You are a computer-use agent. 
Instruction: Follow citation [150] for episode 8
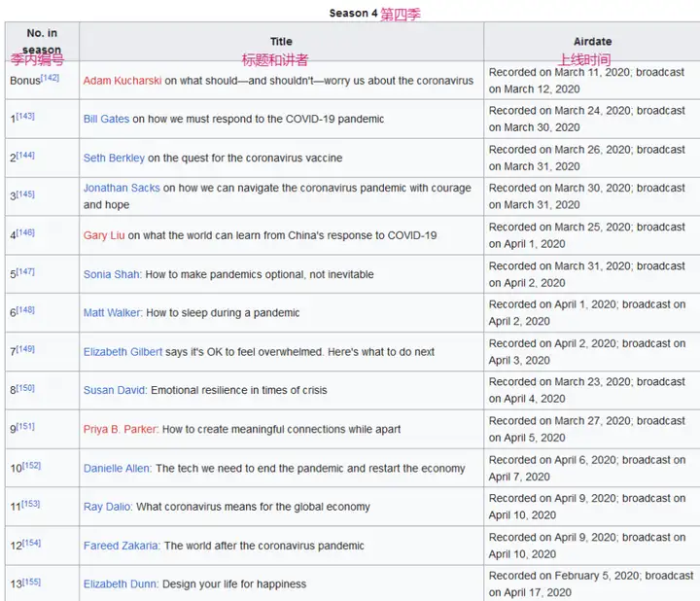point(25,388)
